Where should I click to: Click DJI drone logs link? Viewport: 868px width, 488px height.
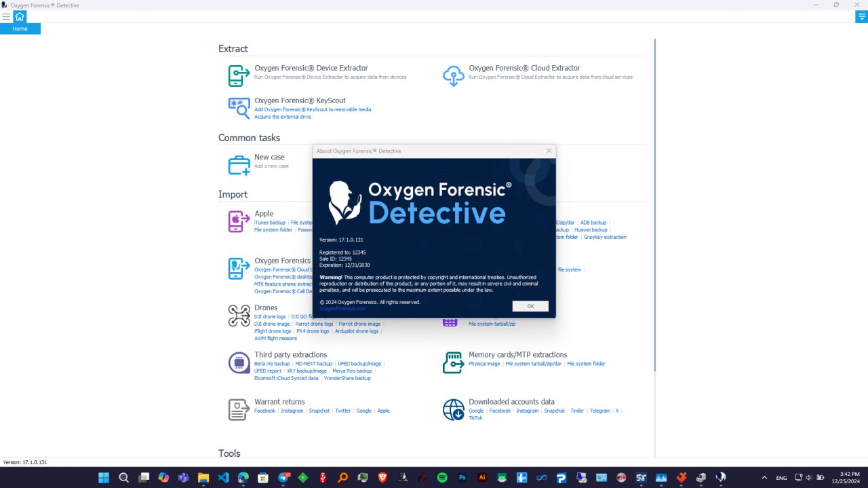(x=270, y=317)
